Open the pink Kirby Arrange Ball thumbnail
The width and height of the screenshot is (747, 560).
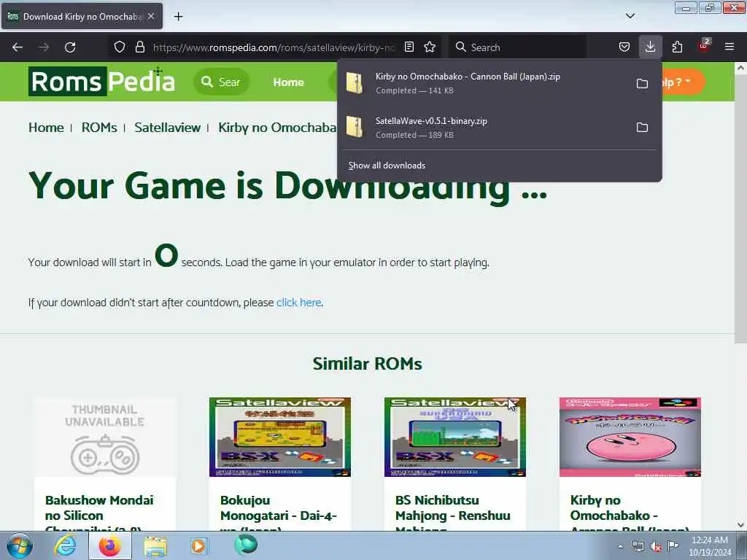pos(630,437)
